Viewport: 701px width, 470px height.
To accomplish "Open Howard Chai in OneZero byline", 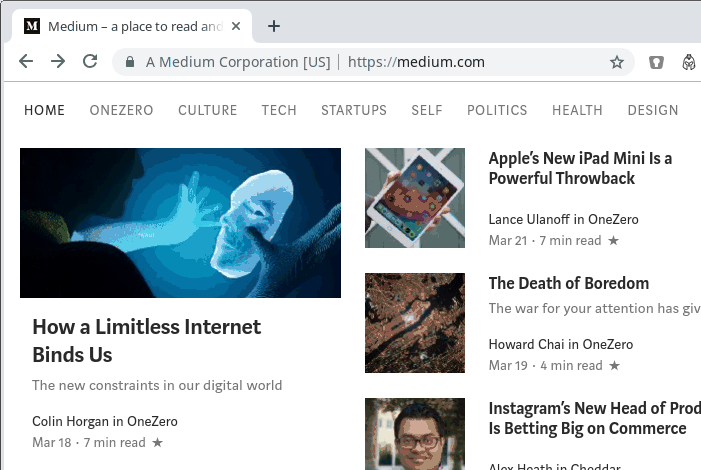I will pos(561,344).
